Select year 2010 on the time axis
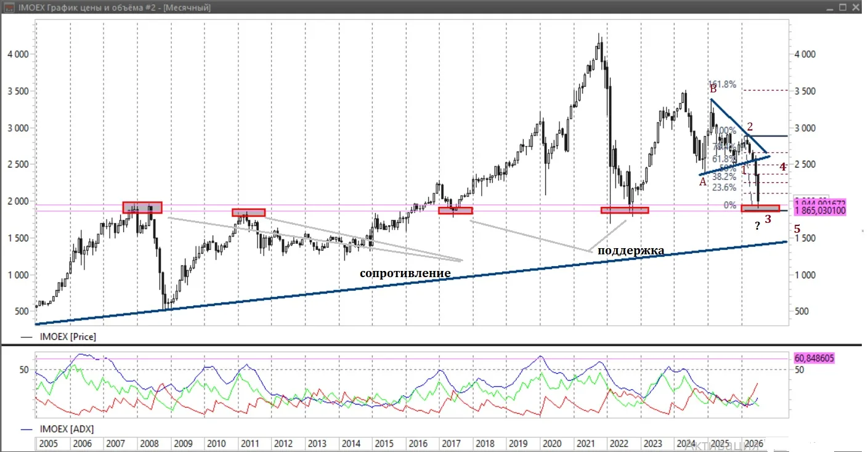The image size is (868, 452). click(x=216, y=443)
